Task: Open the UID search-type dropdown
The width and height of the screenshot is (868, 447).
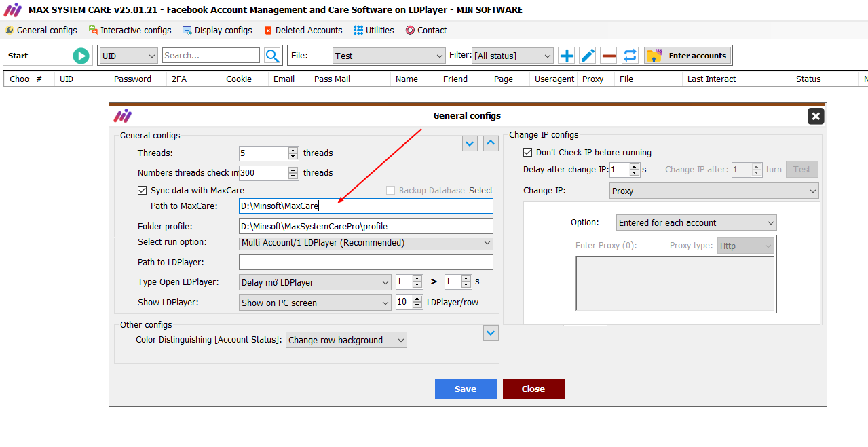Action: (128, 56)
